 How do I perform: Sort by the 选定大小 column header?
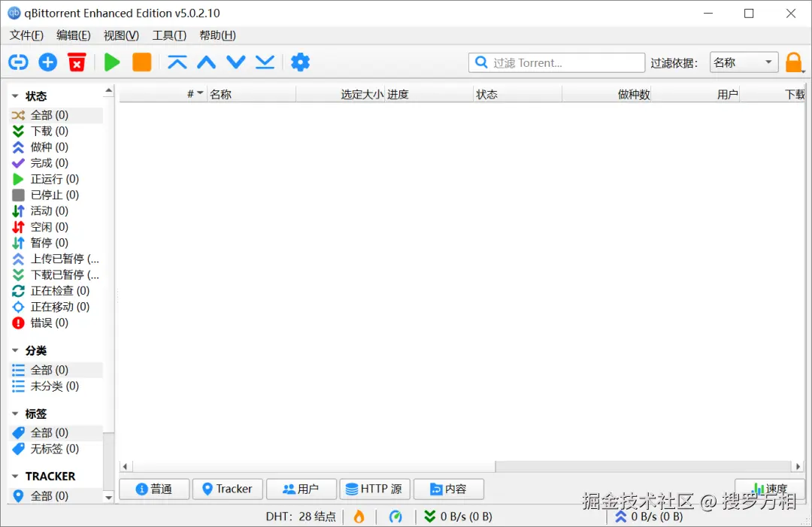pyautogui.click(x=341, y=94)
